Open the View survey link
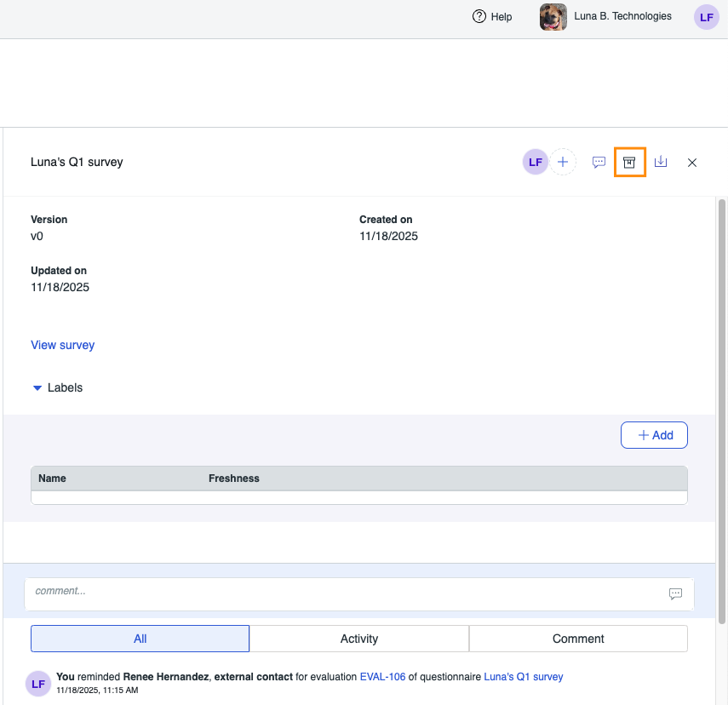 coord(63,345)
